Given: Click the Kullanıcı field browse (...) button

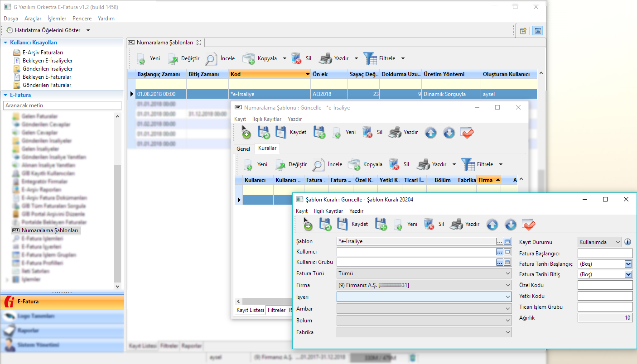Looking at the screenshot, I should pyautogui.click(x=499, y=252).
